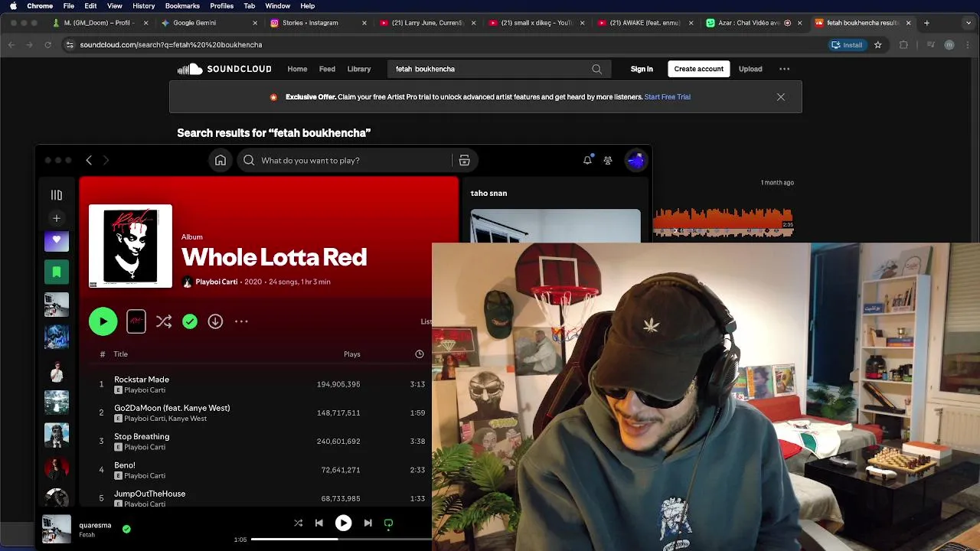Image resolution: width=980 pixels, height=551 pixels.
Task: Click SoundCloud track waveform to seek
Action: 723,222
